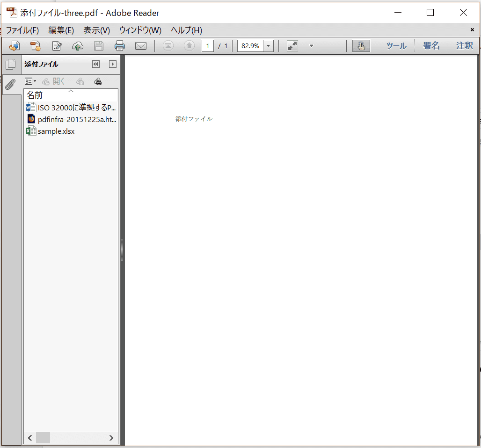
Task: Select the sample.xlsx attachment
Action: [x=56, y=131]
